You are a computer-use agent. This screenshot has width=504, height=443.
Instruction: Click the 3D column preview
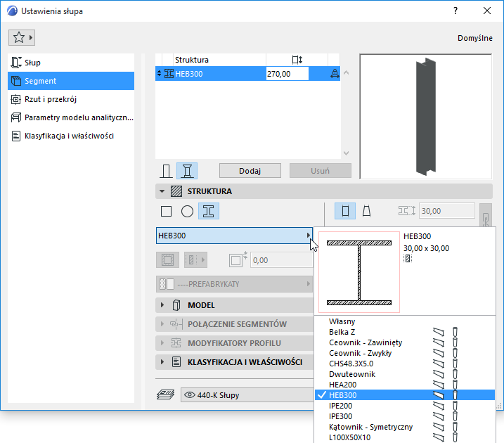[x=425, y=117]
